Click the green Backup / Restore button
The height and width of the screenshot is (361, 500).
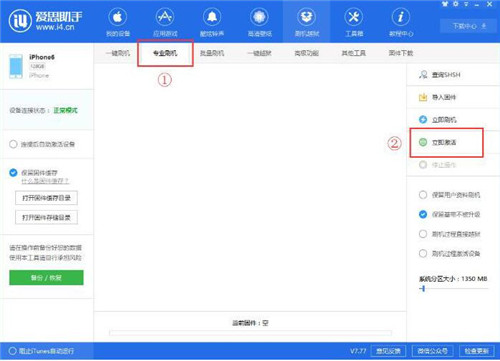pyautogui.click(x=46, y=278)
